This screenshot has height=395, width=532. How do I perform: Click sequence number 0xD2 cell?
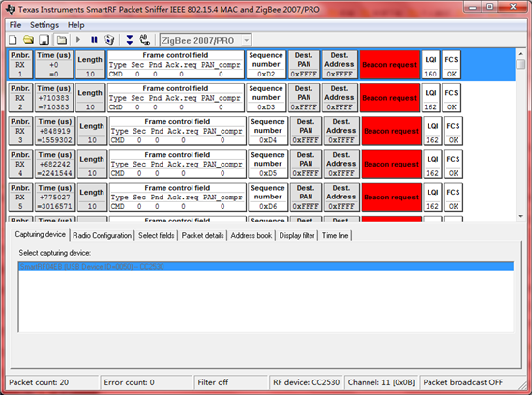pyautogui.click(x=266, y=65)
